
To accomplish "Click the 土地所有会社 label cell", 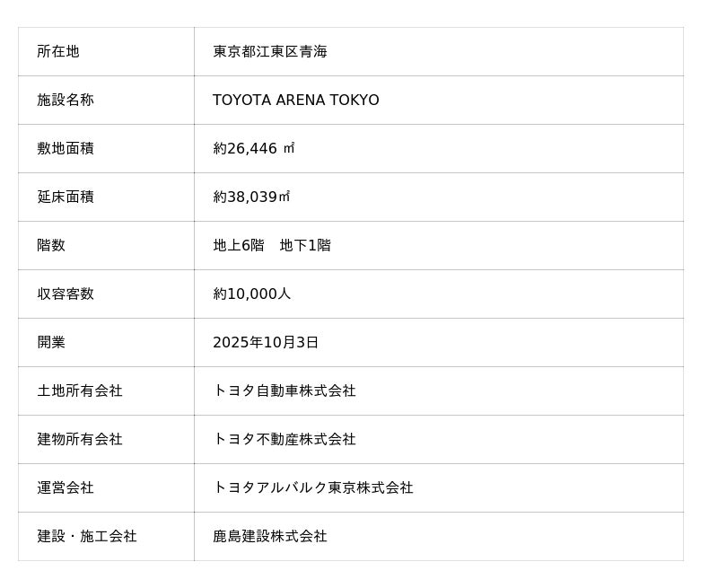I will (x=80, y=391).
